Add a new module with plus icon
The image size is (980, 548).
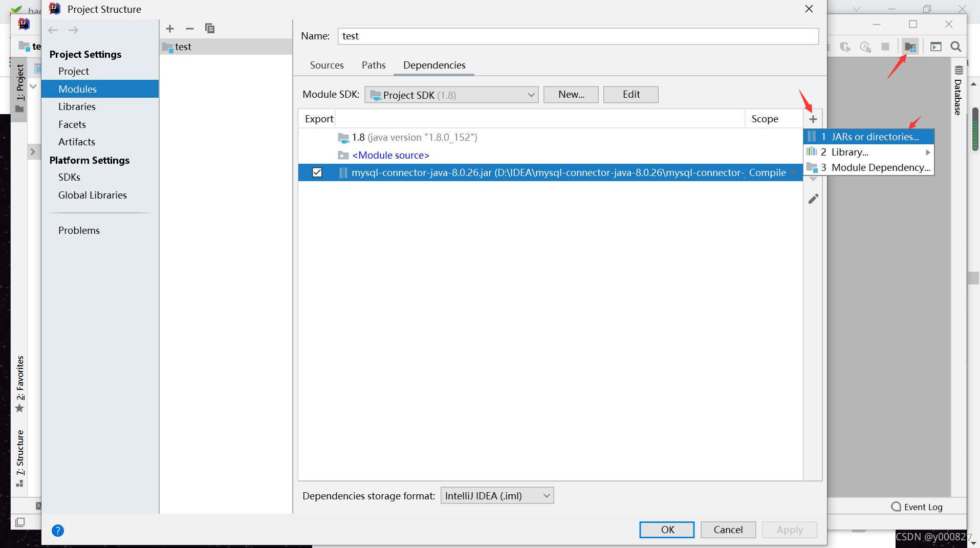[x=170, y=29]
